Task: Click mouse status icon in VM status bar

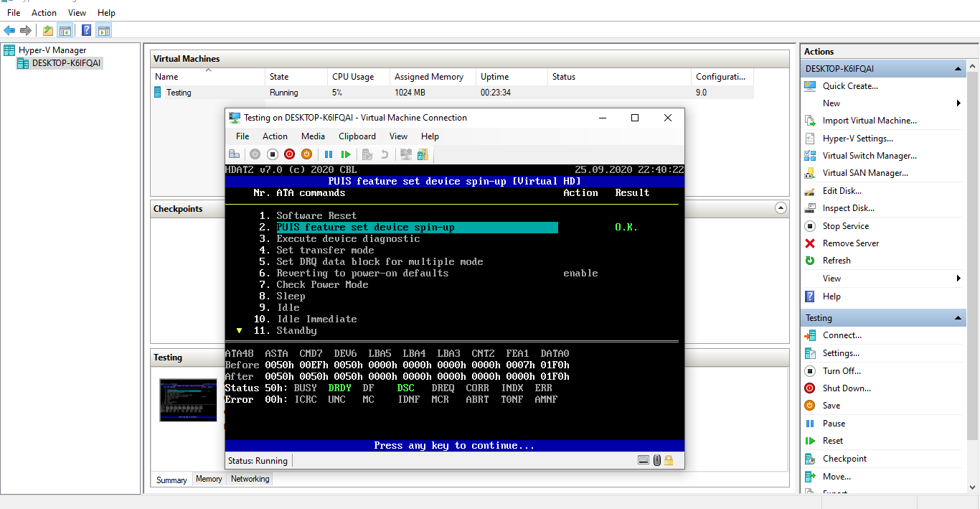Action: (657, 460)
